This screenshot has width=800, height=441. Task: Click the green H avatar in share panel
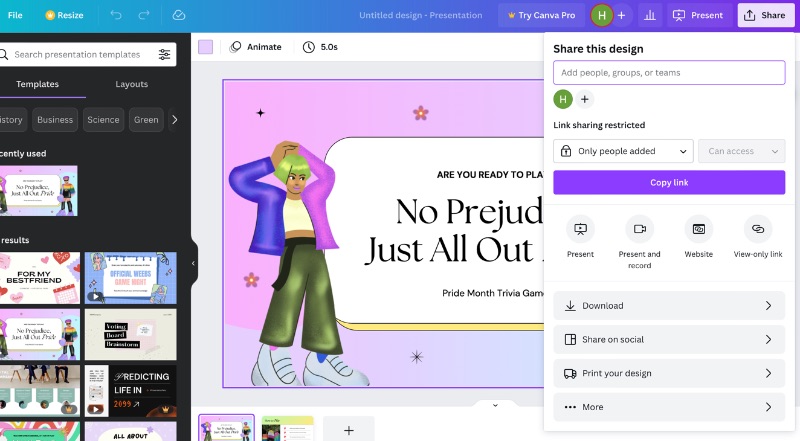click(563, 99)
